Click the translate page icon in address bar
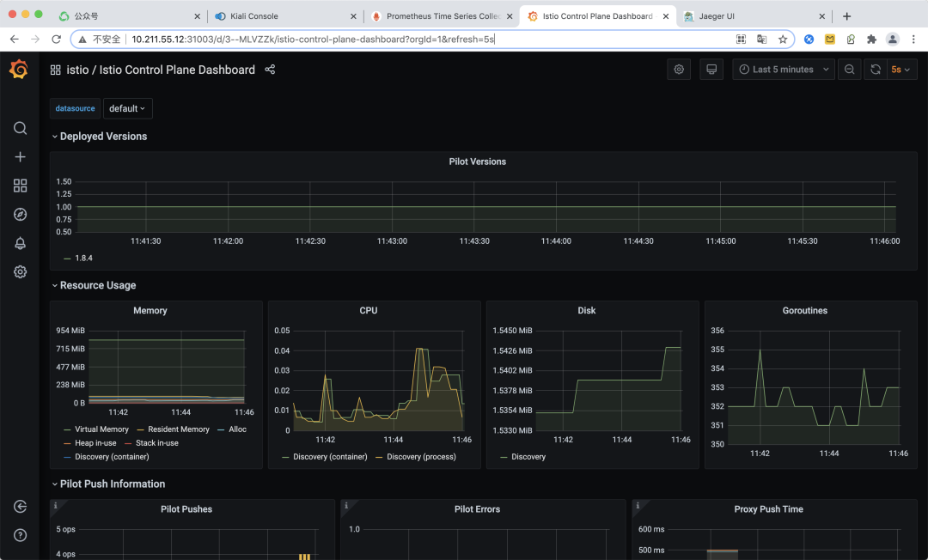 [x=761, y=39]
